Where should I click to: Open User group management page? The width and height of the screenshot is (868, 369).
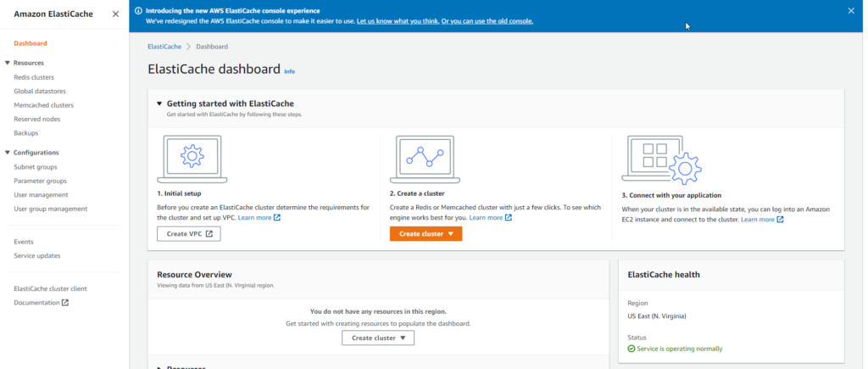click(50, 209)
